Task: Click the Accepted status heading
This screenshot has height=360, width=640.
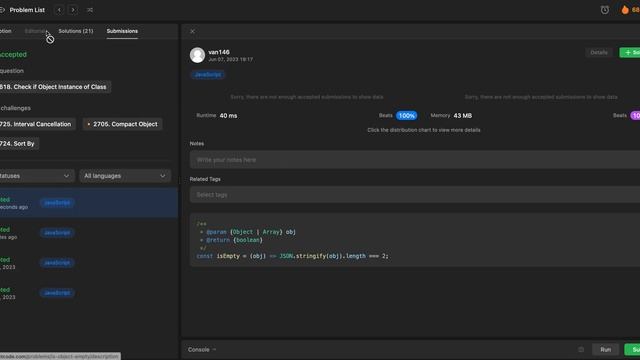Action: point(13,54)
